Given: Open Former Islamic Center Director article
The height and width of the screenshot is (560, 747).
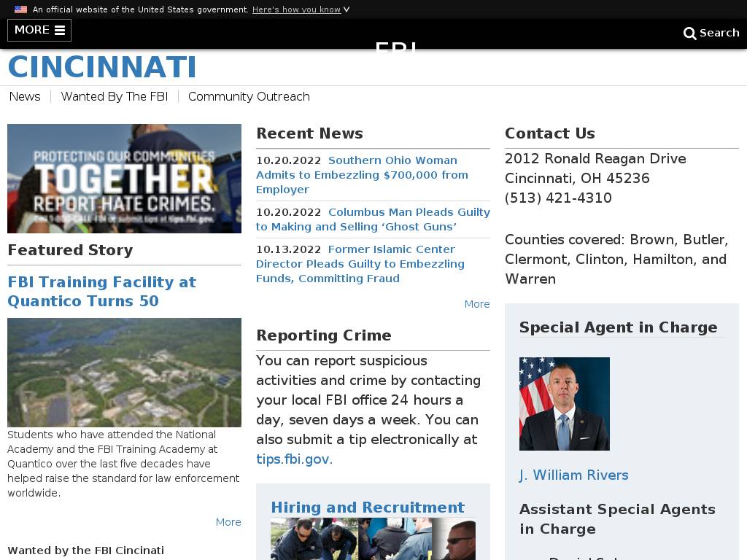Looking at the screenshot, I should click(x=360, y=264).
